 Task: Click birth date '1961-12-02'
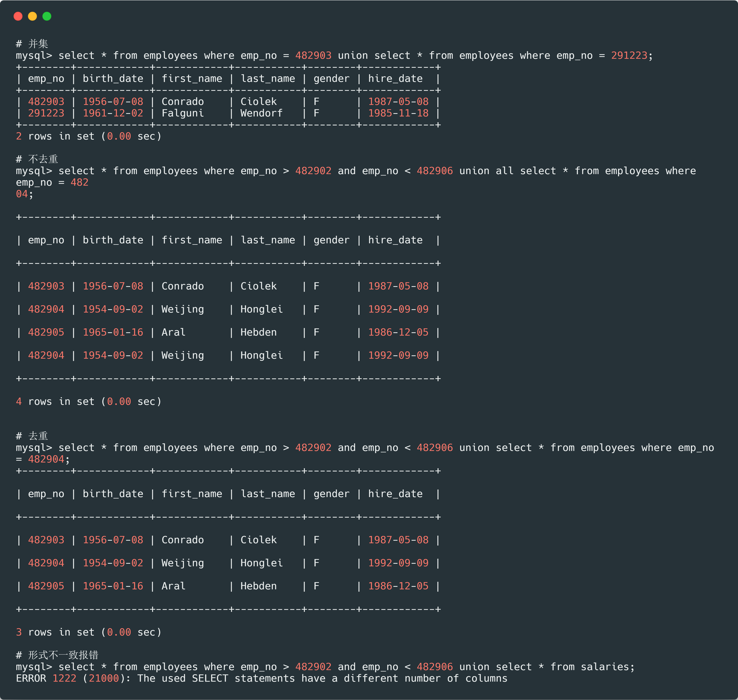tap(113, 113)
